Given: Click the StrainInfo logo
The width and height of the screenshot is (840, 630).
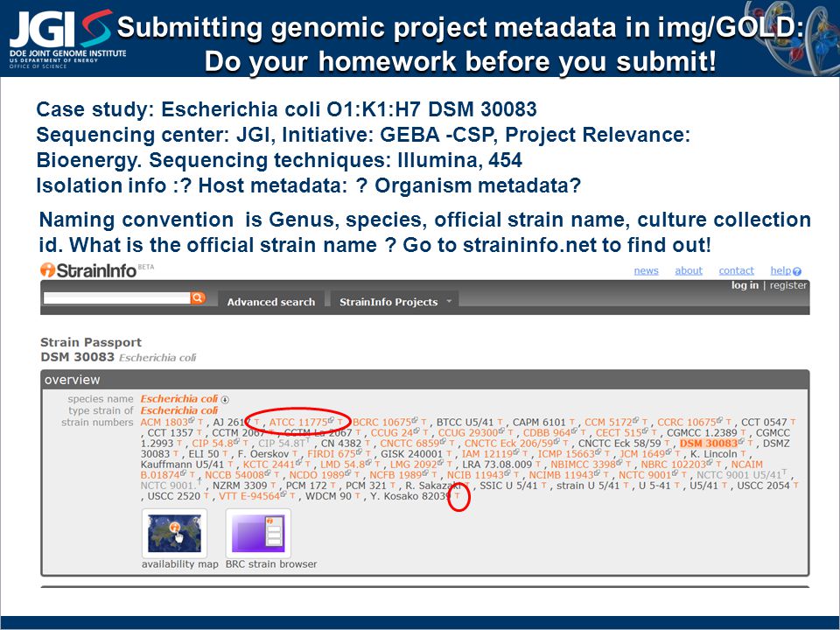Looking at the screenshot, I should [88, 270].
